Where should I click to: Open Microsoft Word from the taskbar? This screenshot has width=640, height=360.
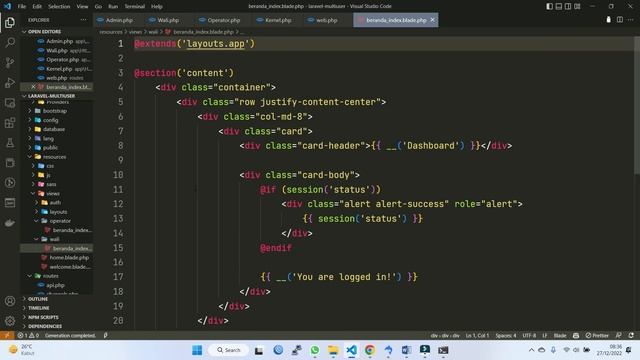[407, 350]
